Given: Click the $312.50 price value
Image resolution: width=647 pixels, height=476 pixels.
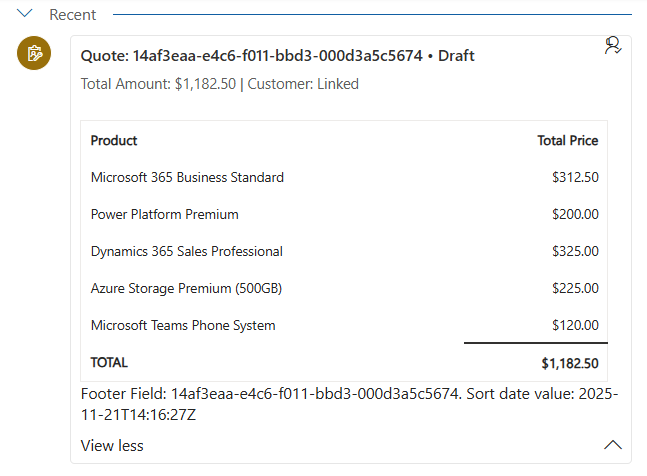Looking at the screenshot, I should click(x=575, y=177).
